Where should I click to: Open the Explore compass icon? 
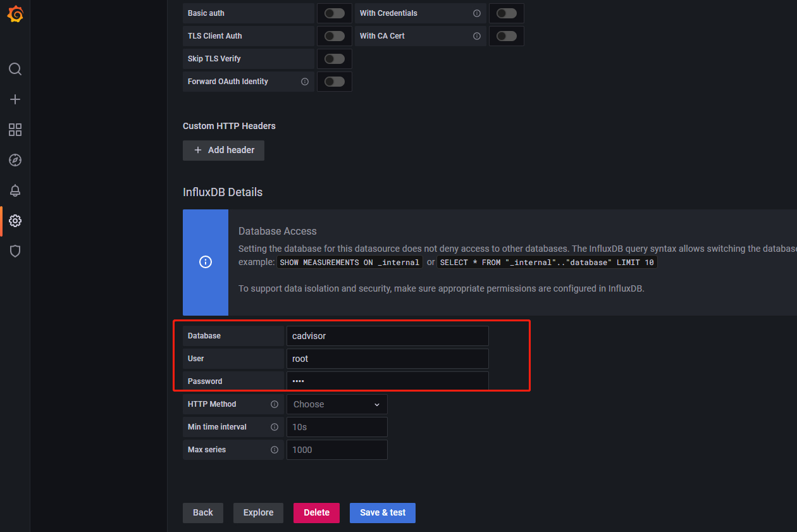tap(15, 160)
